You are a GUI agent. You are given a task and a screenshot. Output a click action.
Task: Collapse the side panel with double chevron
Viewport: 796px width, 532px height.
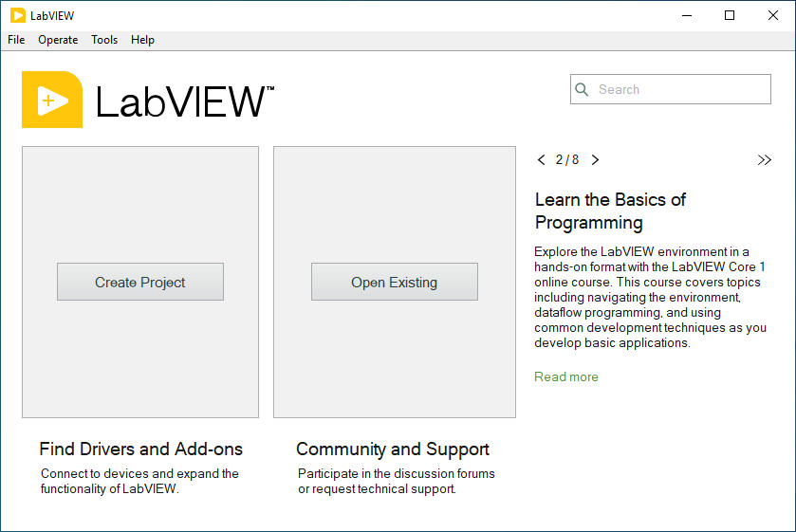(764, 160)
